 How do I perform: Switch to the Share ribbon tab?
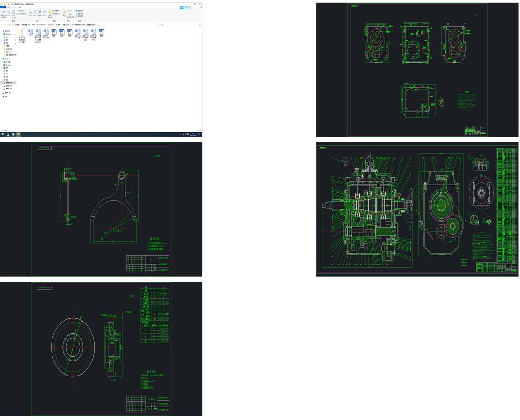tap(14, 7)
